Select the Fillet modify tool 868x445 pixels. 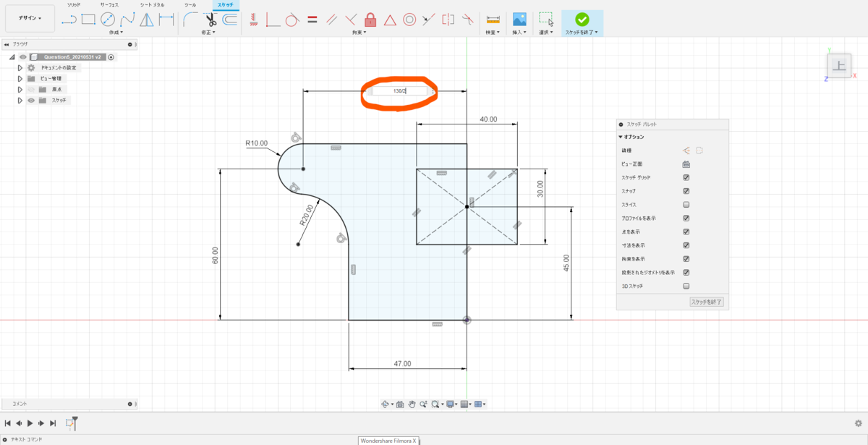(x=190, y=19)
